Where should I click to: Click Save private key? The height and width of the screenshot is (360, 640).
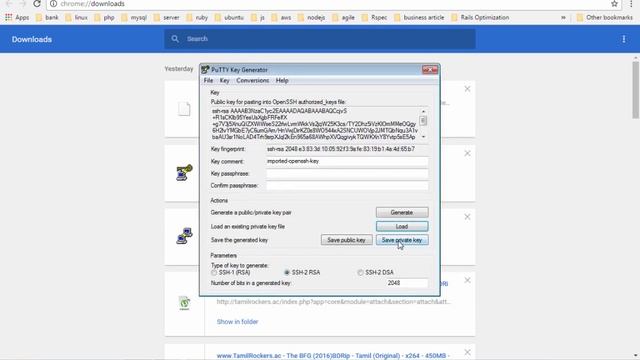pos(402,240)
